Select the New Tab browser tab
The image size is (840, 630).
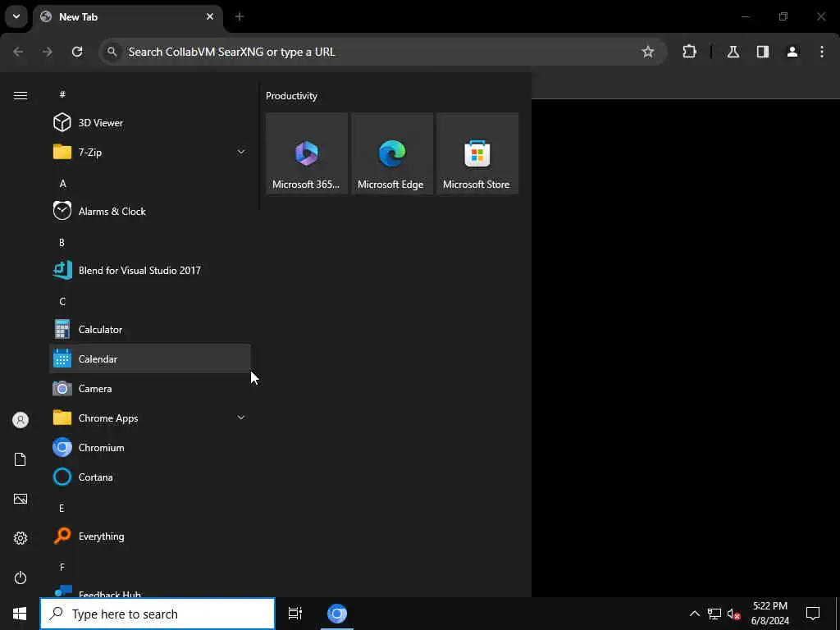coord(129,16)
